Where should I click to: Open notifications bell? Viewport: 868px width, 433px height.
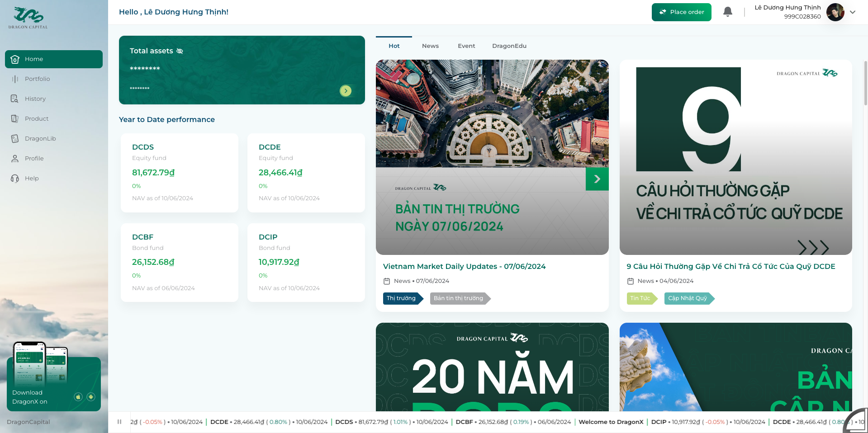point(728,12)
